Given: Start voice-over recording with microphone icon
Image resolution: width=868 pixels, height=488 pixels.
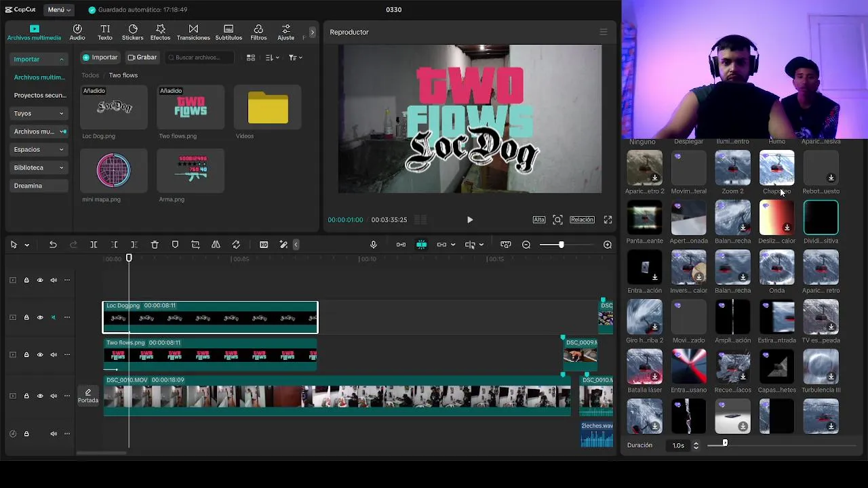Looking at the screenshot, I should [x=373, y=245].
